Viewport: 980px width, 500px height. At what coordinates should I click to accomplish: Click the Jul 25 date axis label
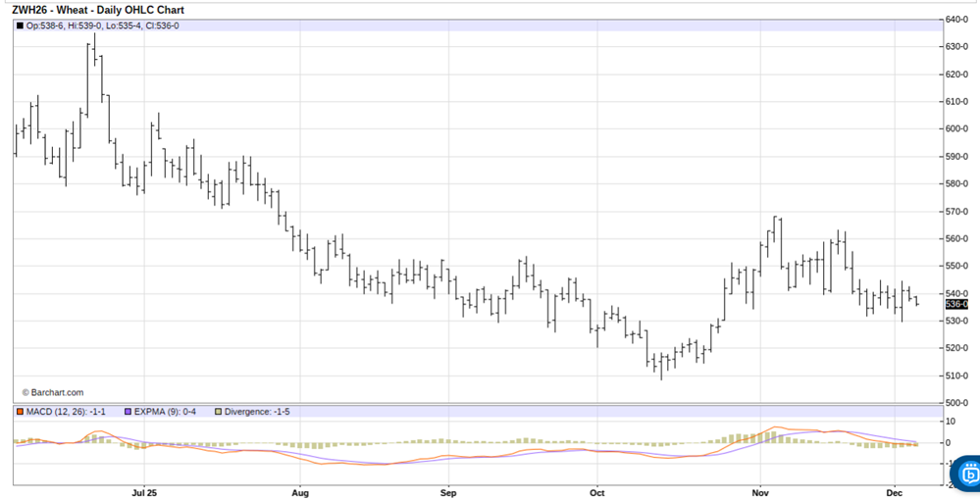(144, 492)
